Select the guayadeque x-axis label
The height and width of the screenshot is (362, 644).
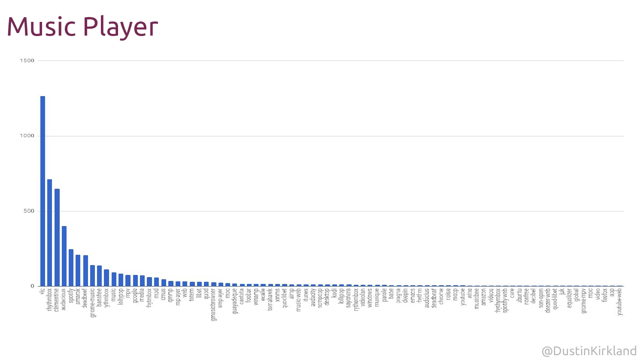(235, 301)
